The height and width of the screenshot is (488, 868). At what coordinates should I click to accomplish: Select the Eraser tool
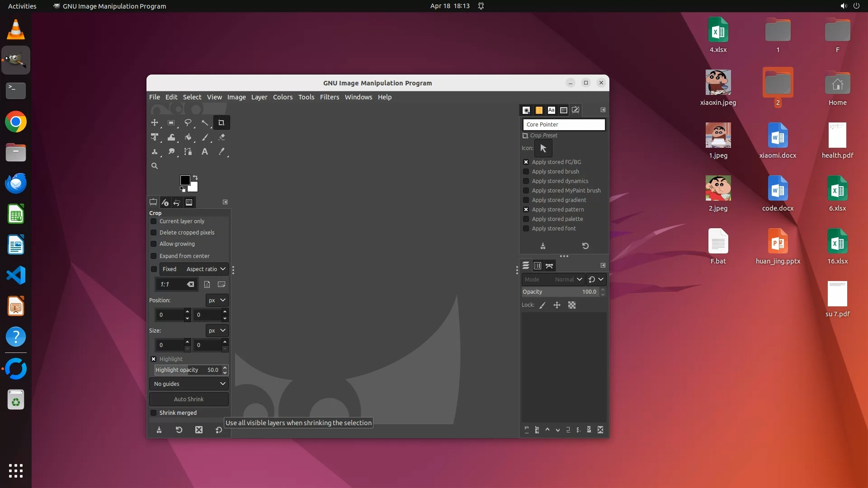(222, 137)
